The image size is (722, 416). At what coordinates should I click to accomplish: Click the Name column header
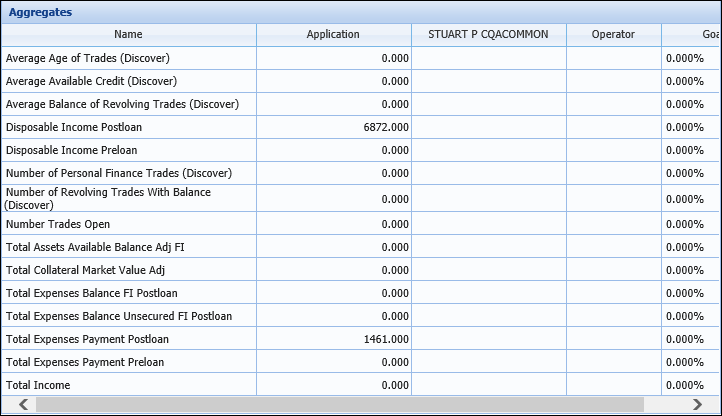[x=128, y=35]
